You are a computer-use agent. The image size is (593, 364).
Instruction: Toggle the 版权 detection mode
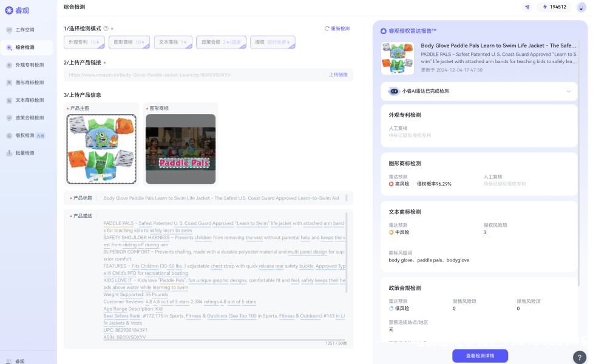pos(273,42)
